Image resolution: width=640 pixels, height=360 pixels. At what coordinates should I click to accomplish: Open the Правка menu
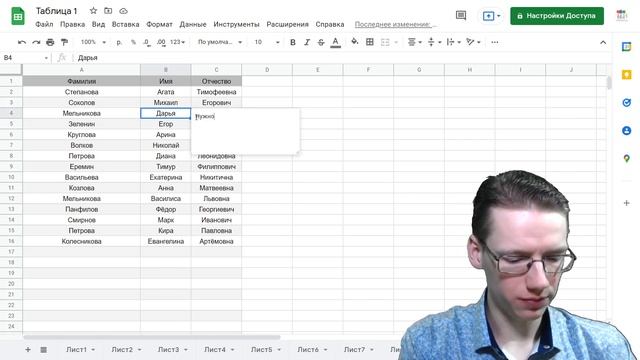click(x=72, y=24)
